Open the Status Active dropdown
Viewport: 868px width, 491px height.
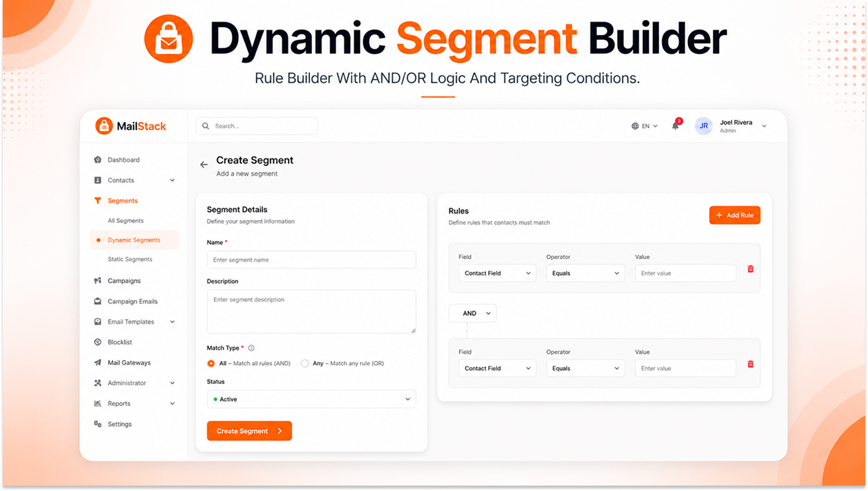[x=311, y=399]
